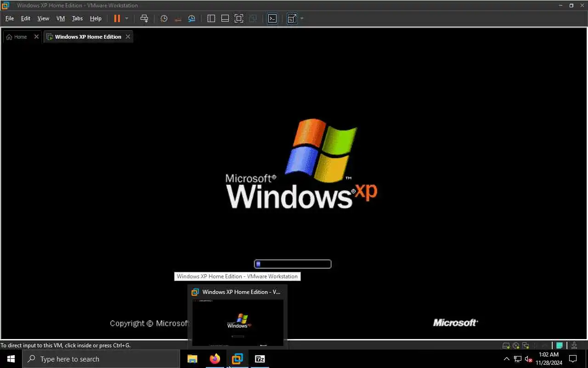Image resolution: width=588 pixels, height=368 pixels.
Task: Open File Explorer from the taskbar
Action: [x=192, y=359]
